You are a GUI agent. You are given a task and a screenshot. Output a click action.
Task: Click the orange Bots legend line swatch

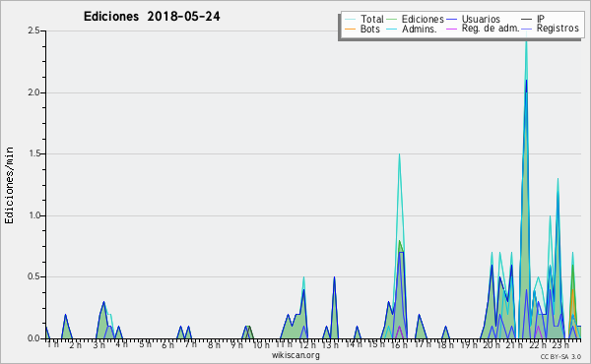pyautogui.click(x=350, y=29)
